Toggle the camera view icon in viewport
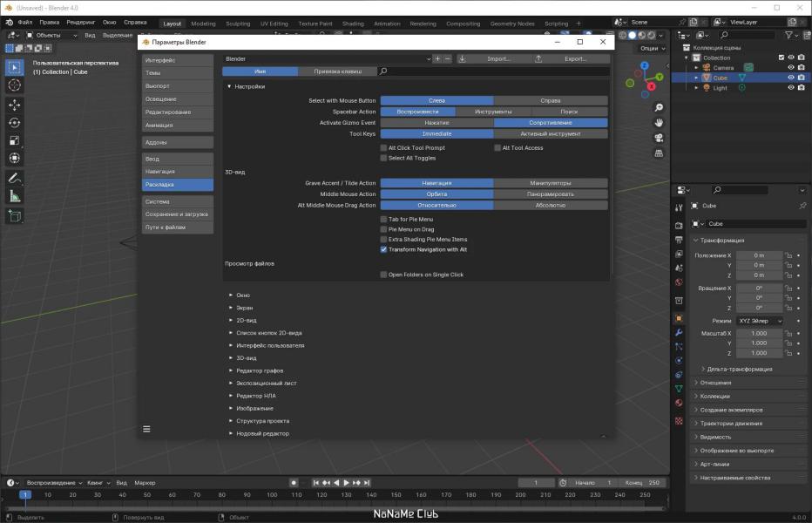The image size is (812, 523). point(659,138)
